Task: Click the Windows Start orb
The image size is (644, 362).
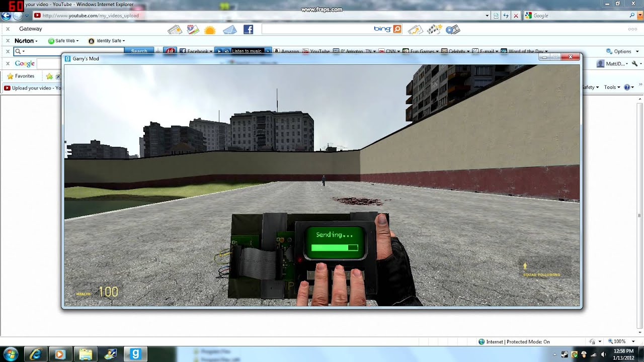Action: (x=10, y=354)
